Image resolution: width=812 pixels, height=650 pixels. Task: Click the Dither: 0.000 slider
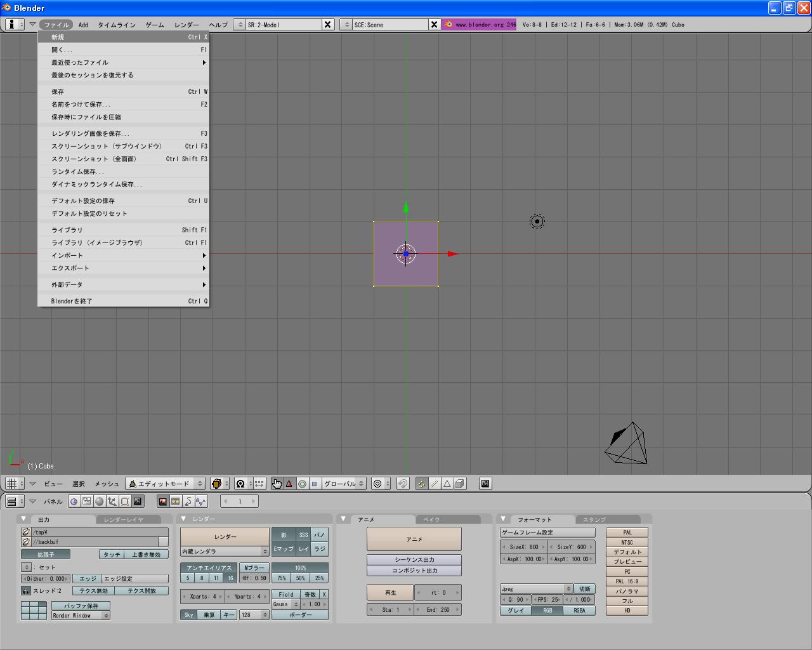pos(46,579)
